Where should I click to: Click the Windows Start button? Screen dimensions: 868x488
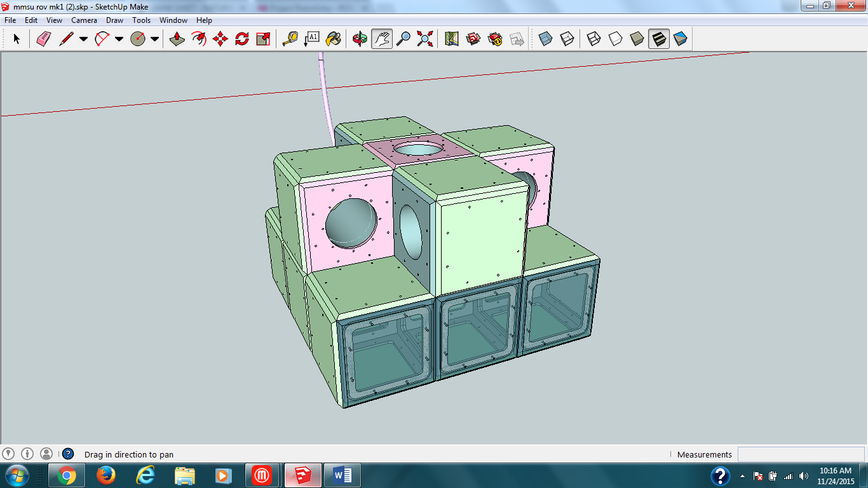16,475
